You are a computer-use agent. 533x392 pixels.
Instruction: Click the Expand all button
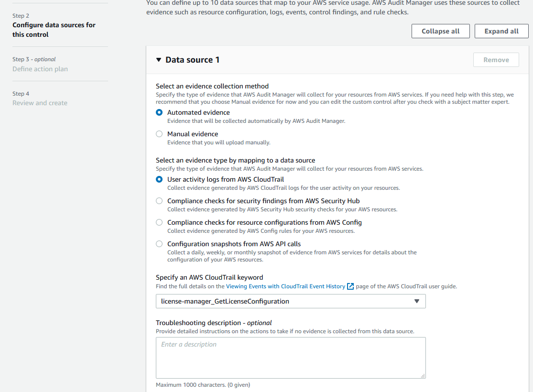[501, 31]
